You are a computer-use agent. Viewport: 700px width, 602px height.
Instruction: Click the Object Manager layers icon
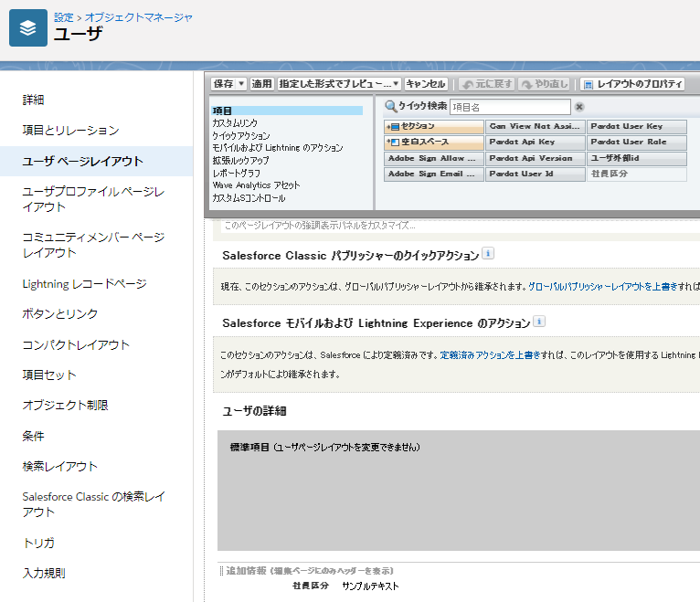click(28, 28)
